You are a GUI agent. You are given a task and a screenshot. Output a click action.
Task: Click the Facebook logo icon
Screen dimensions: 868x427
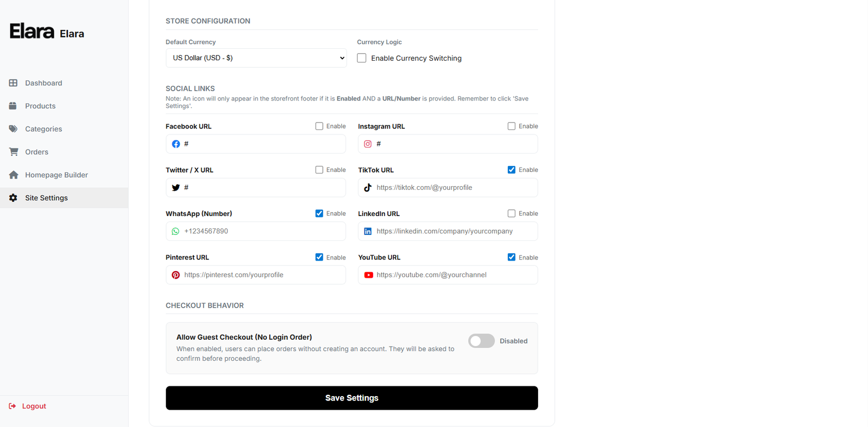[176, 144]
